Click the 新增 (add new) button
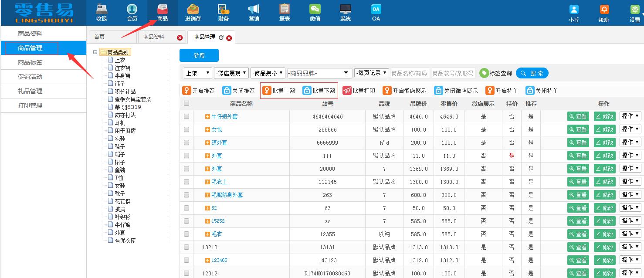This screenshot has width=644, height=278. point(199,55)
